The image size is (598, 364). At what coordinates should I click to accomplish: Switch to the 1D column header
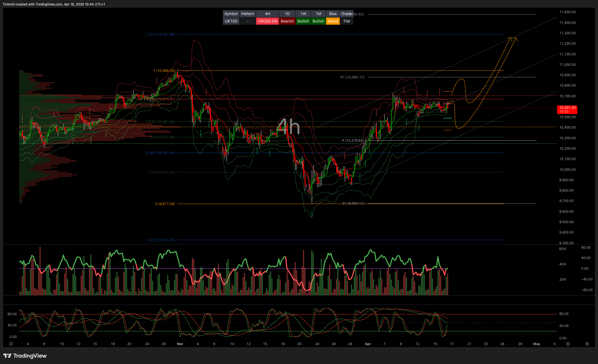point(287,14)
